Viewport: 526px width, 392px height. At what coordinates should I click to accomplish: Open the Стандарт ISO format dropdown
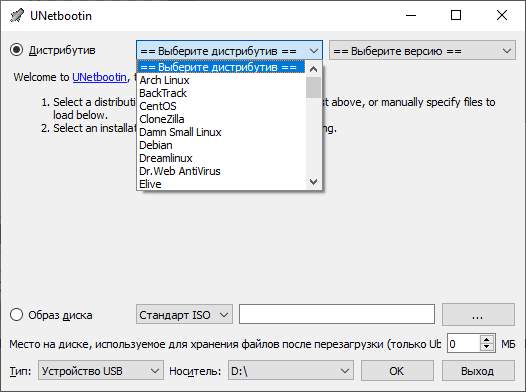click(x=184, y=315)
